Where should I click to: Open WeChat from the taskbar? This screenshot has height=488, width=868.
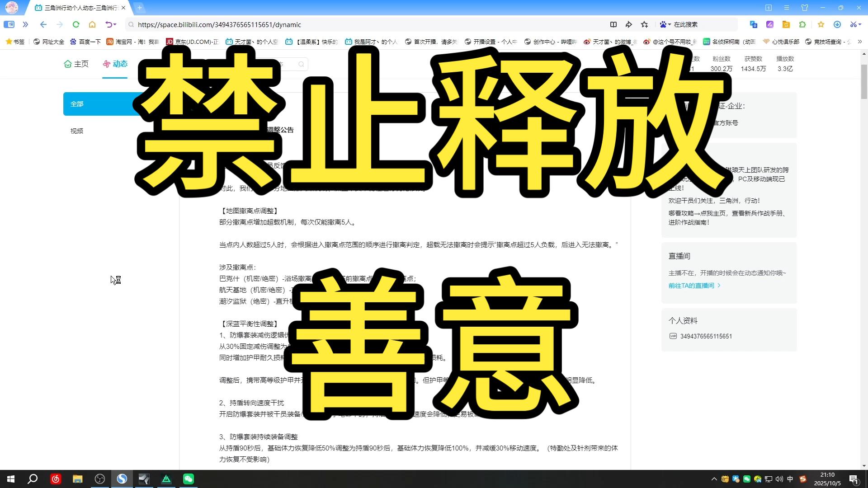[x=189, y=479]
